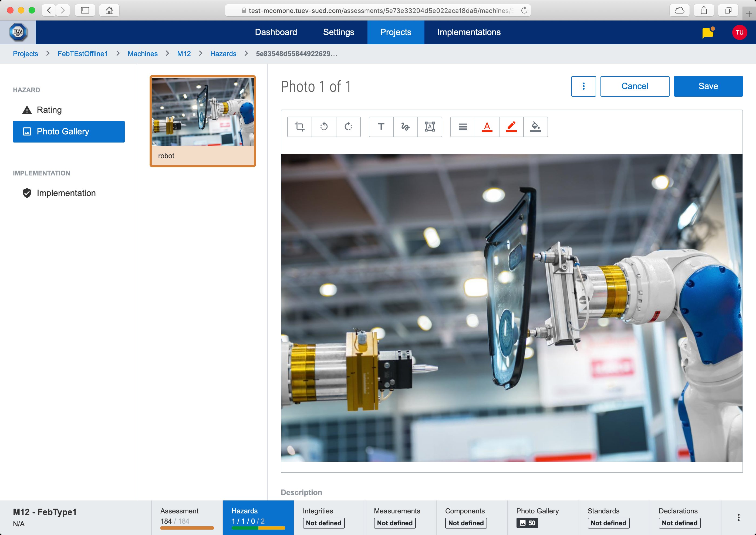Image resolution: width=756 pixels, height=535 pixels.
Task: Activate the text tool
Action: coord(381,127)
